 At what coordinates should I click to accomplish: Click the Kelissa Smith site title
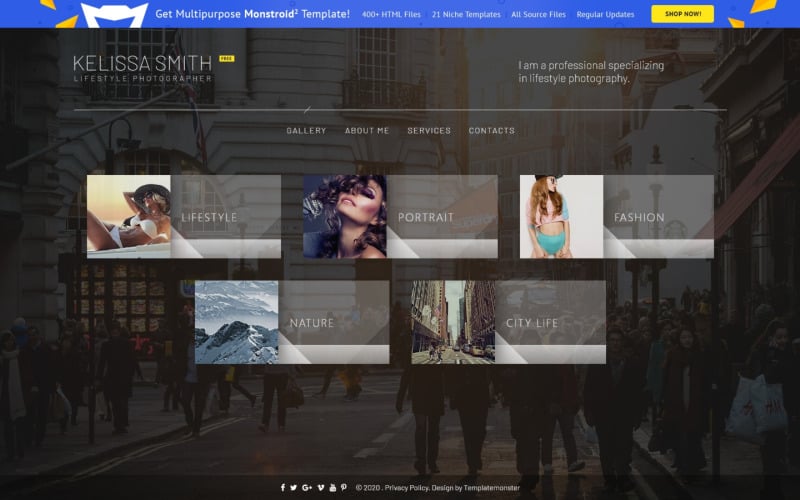tap(143, 64)
